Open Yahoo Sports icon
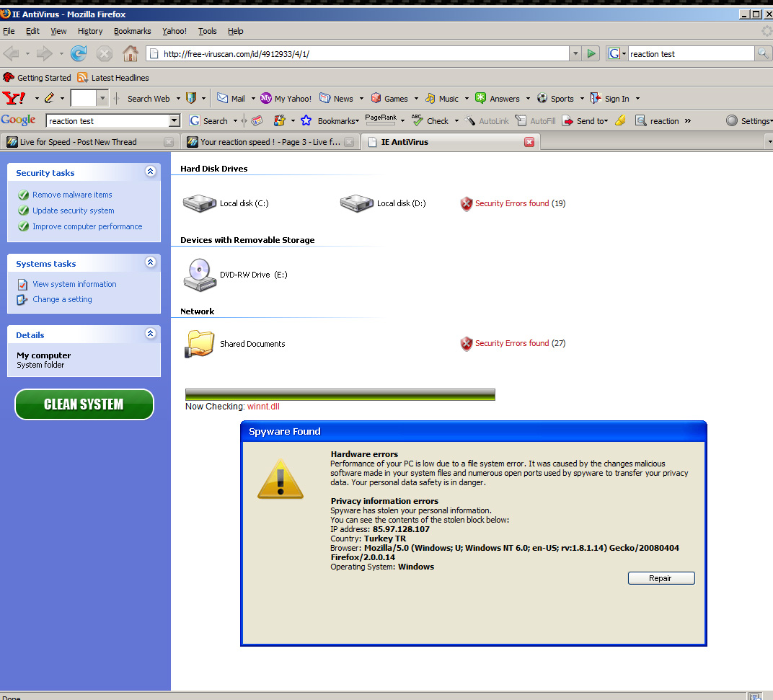The width and height of the screenshot is (773, 700). pos(542,98)
